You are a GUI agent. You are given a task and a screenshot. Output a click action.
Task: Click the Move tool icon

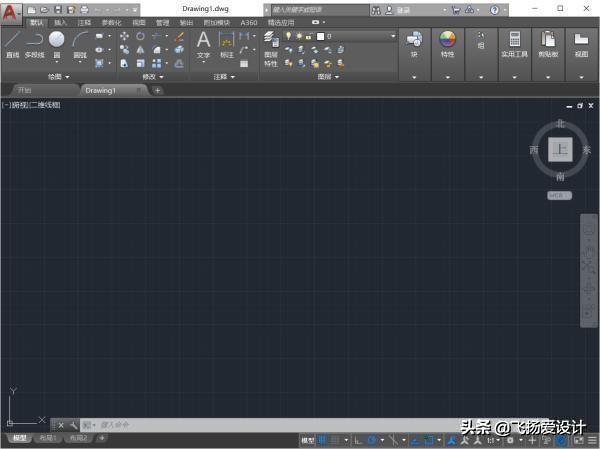pos(124,36)
